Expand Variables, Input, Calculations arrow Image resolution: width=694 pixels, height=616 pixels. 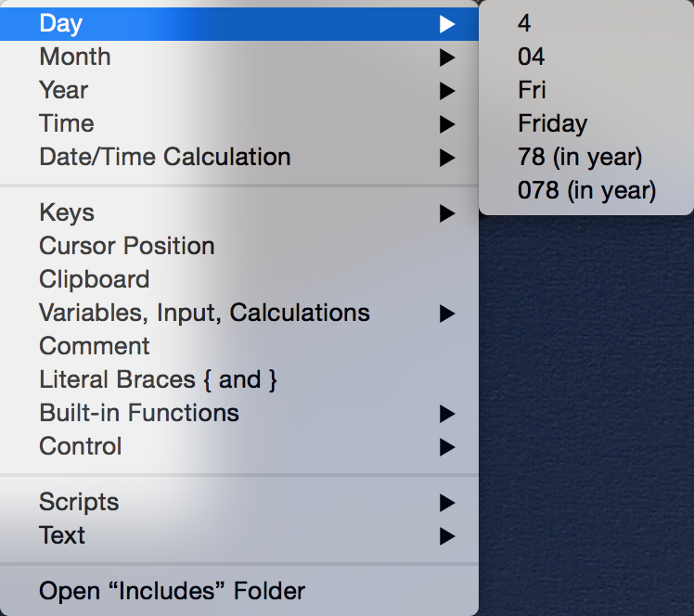tap(447, 314)
